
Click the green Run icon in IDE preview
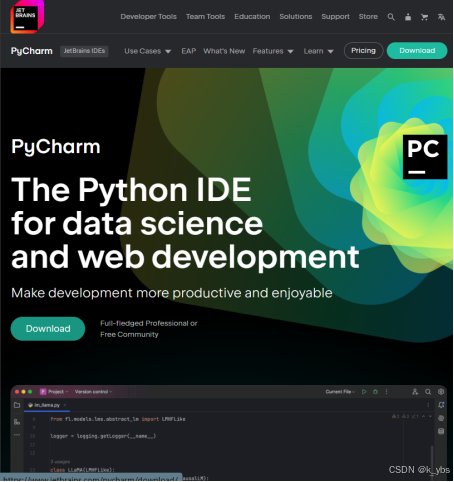pos(364,392)
